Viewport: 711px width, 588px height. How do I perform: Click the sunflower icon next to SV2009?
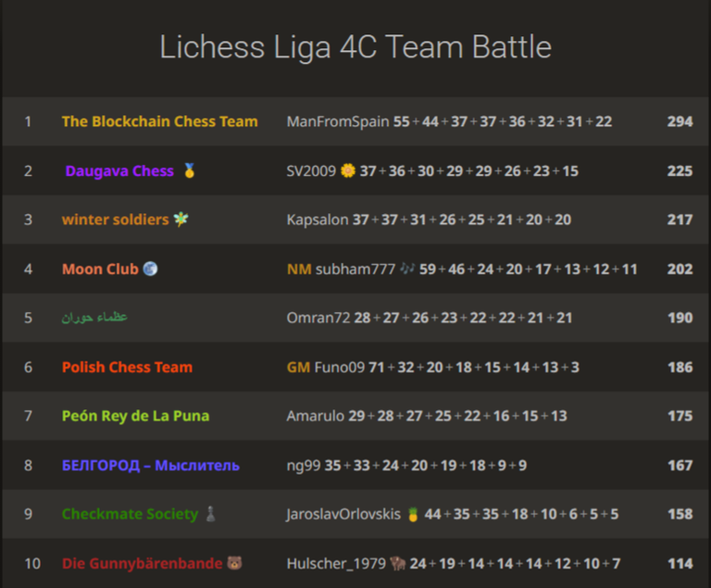pos(348,170)
